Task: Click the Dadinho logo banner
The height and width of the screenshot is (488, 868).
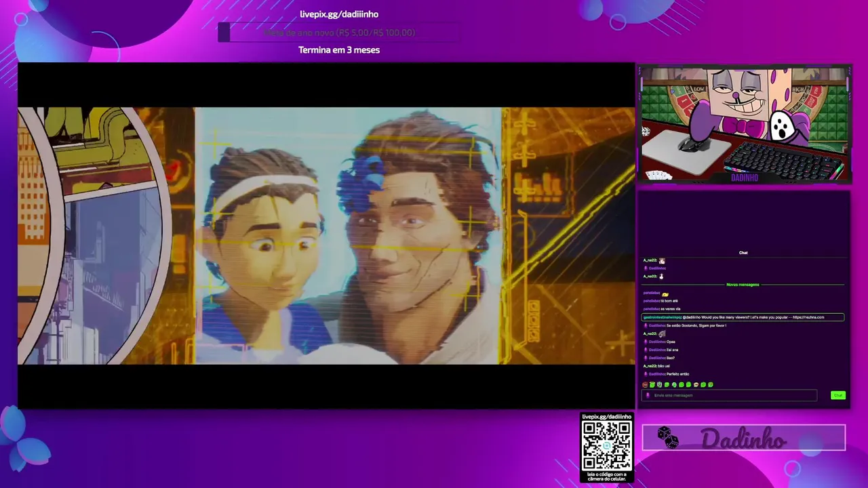Action: click(x=744, y=438)
